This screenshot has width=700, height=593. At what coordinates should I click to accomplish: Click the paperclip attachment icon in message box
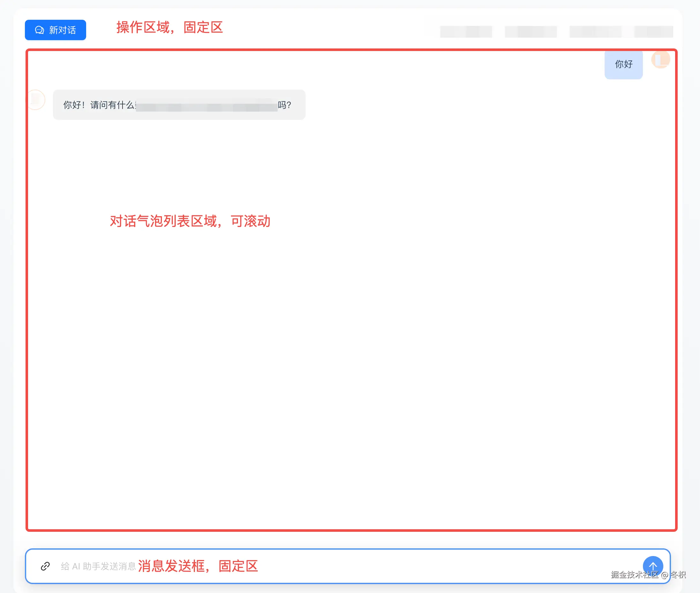tap(45, 566)
